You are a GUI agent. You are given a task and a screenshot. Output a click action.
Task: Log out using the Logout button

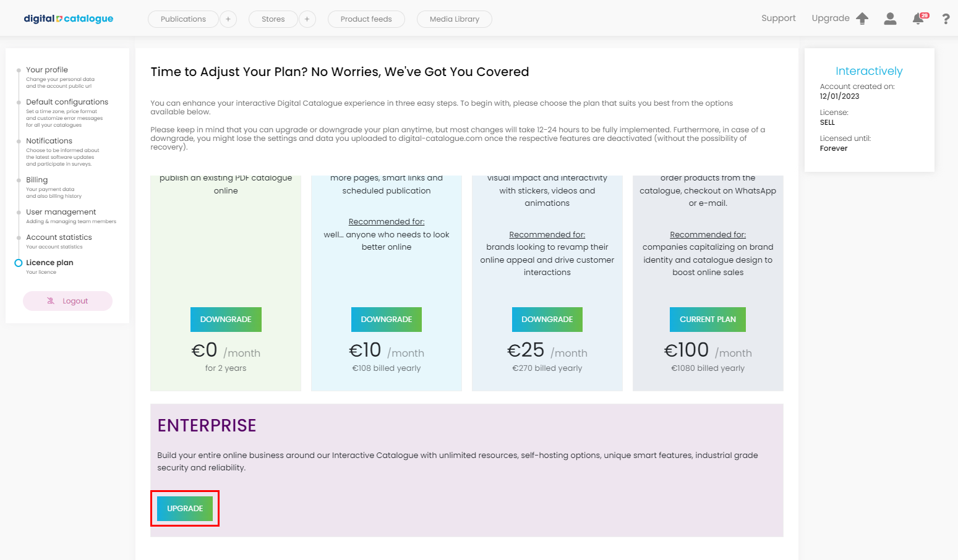pos(68,301)
